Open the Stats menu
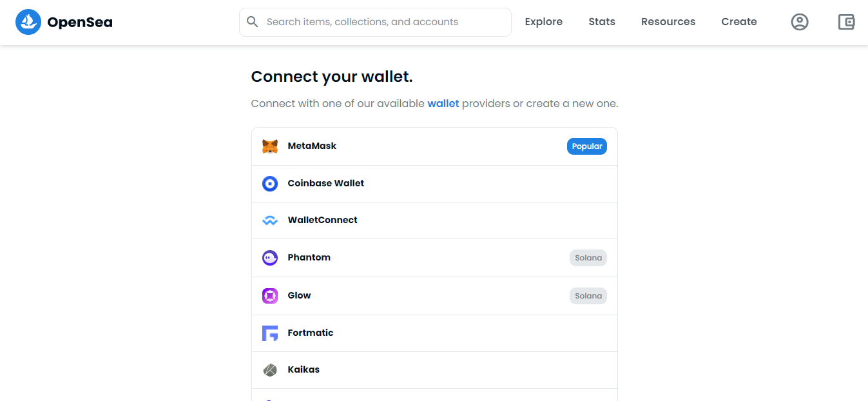868x401 pixels. tap(602, 22)
